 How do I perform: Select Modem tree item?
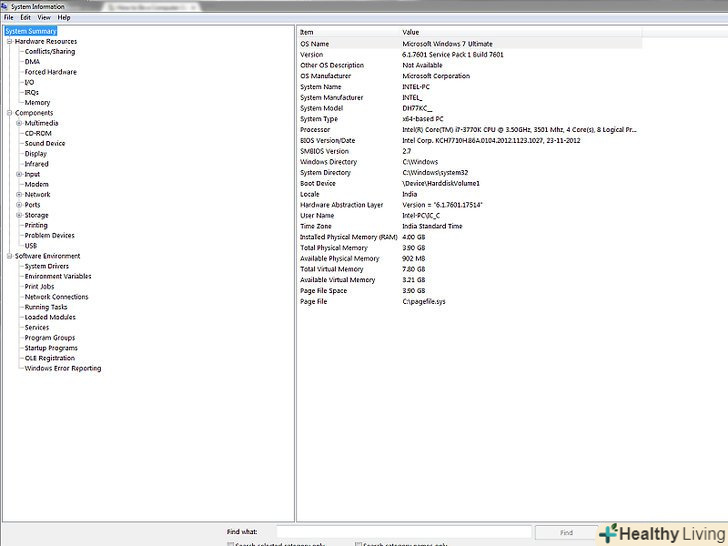pyautogui.click(x=36, y=184)
